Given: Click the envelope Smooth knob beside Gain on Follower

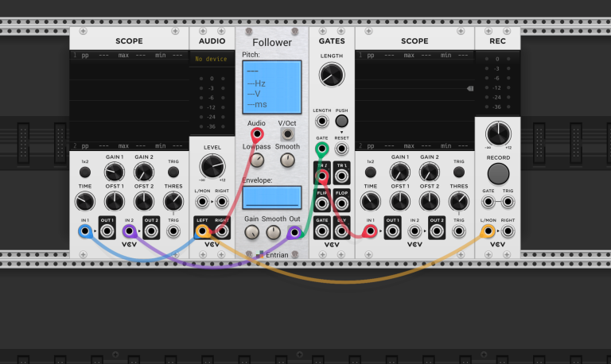Looking at the screenshot, I should (273, 232).
